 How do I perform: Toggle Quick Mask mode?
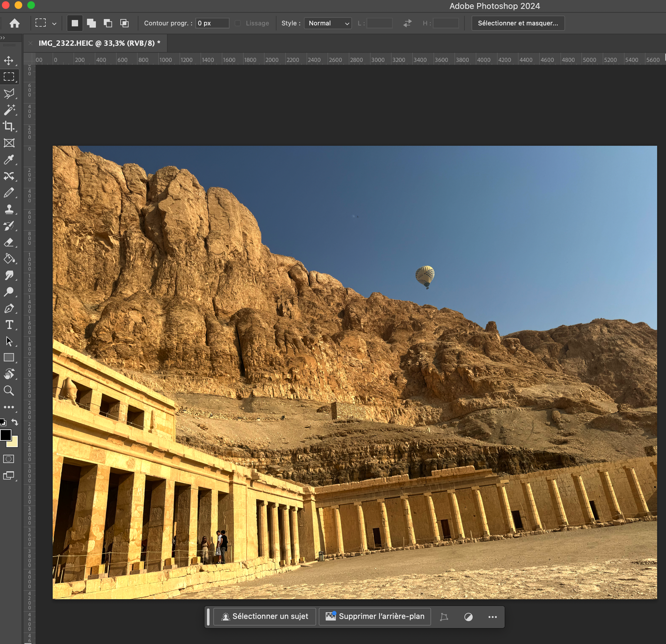coord(9,459)
